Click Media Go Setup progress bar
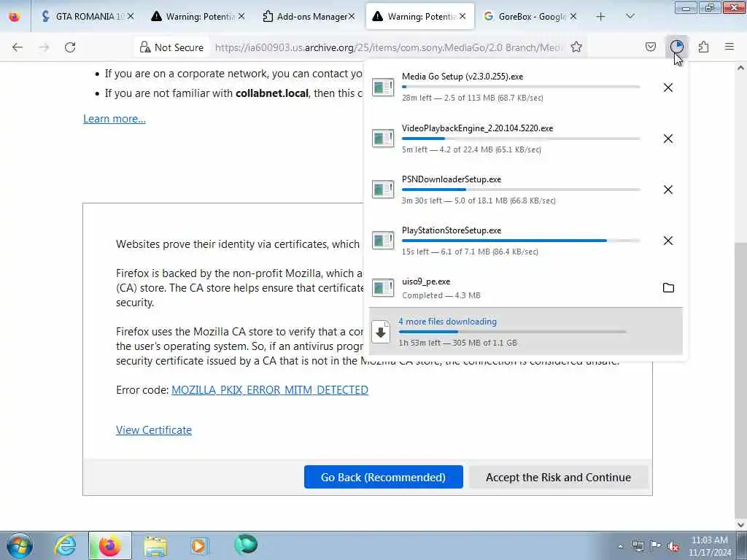The height and width of the screenshot is (560, 747). click(x=521, y=87)
